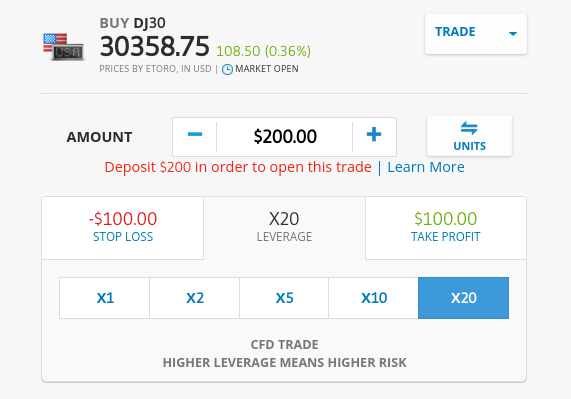Click the market open clock icon

[x=227, y=69]
